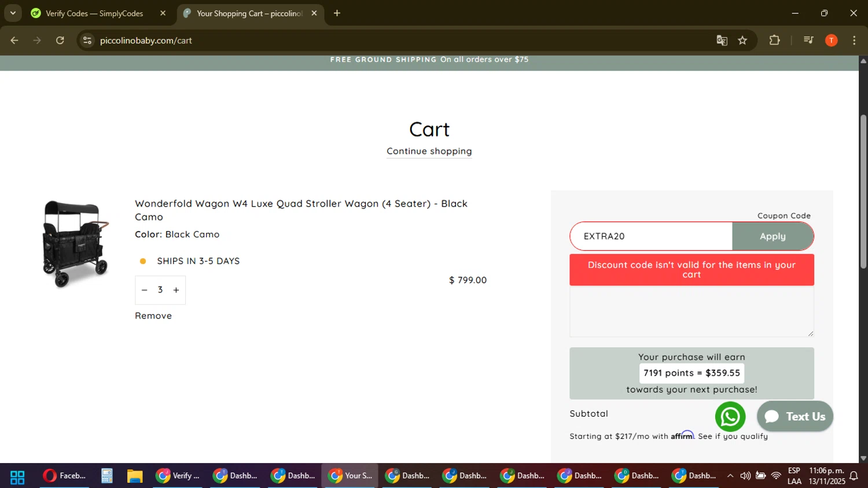Open the Calculator taskbar icon
The image size is (868, 488).
(106, 476)
